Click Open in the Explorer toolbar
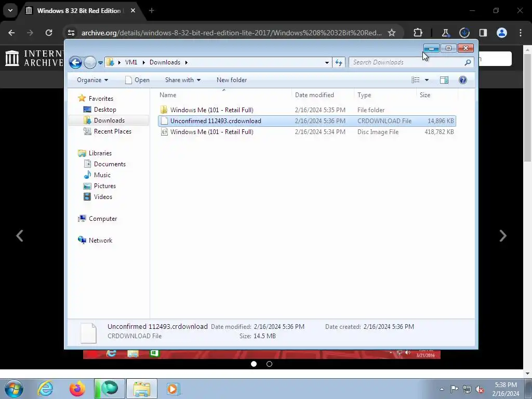 137,80
